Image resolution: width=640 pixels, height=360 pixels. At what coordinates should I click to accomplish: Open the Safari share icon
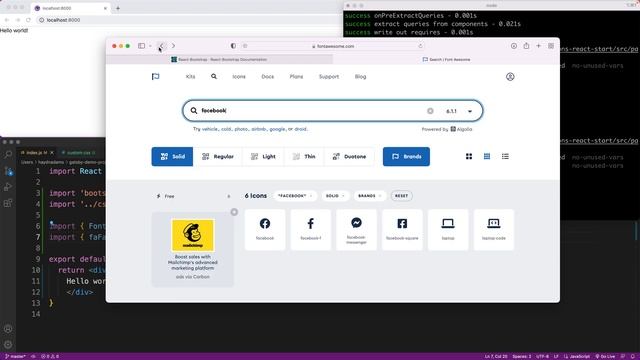click(x=526, y=46)
